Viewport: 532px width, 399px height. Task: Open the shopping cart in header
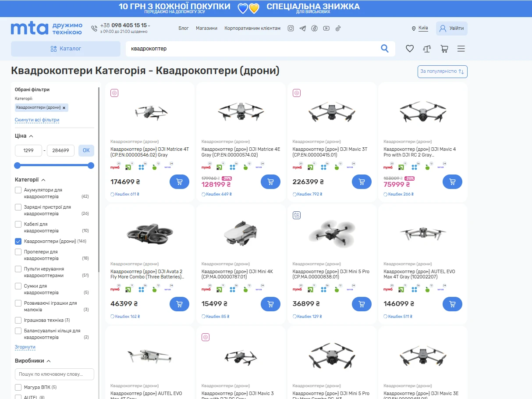[x=444, y=49]
